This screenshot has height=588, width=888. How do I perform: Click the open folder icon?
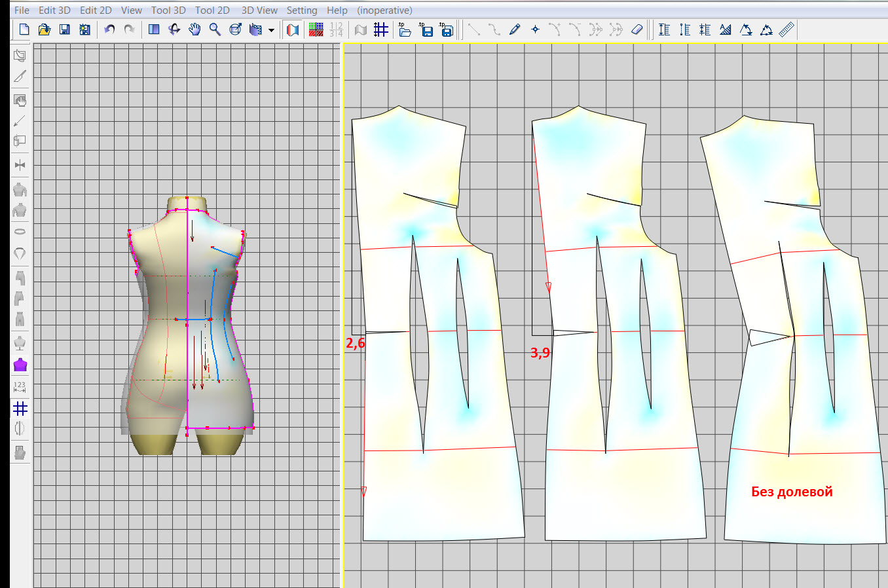click(x=45, y=29)
